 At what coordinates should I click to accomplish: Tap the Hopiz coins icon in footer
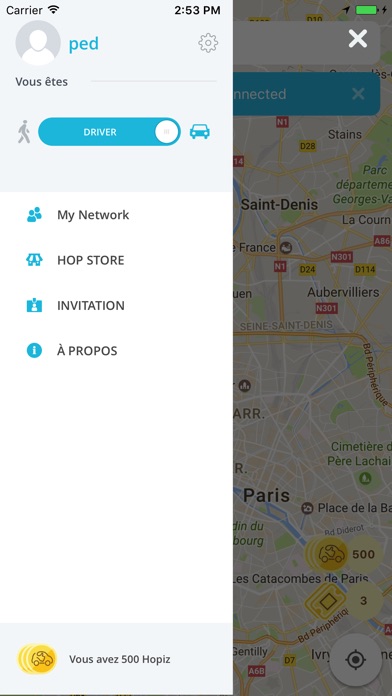pyautogui.click(x=37, y=659)
